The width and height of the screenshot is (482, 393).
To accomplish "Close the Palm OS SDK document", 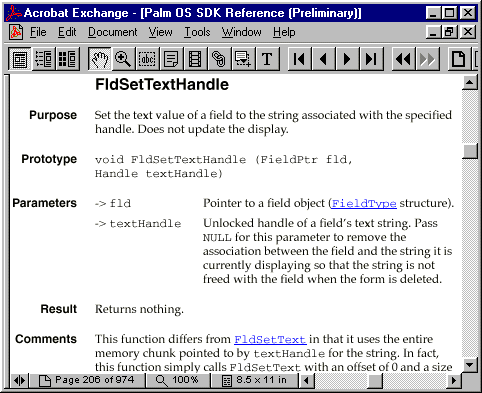I will click(468, 32).
